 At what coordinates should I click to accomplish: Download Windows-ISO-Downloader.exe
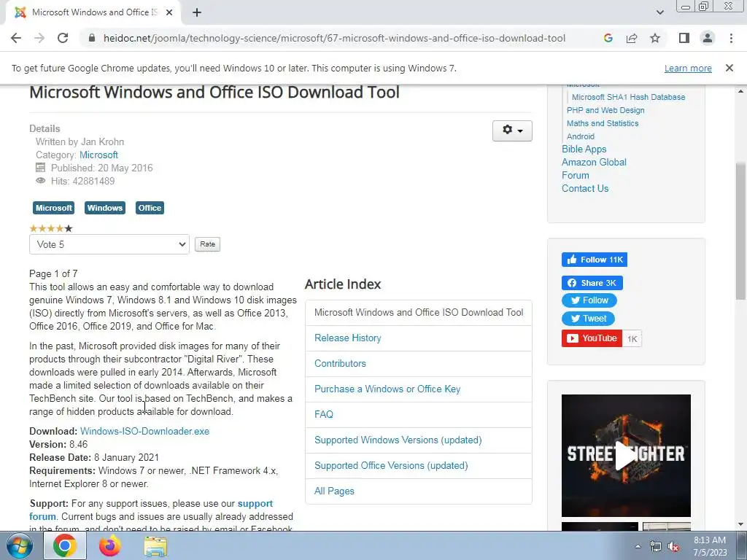145,431
